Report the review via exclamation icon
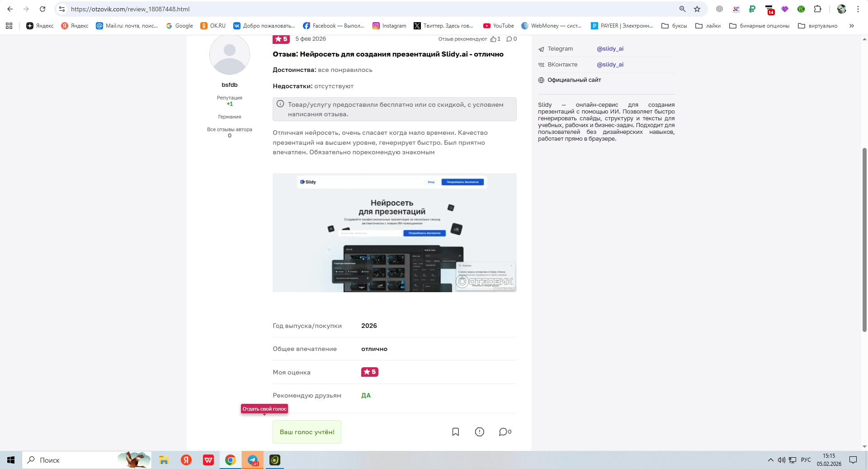The height and width of the screenshot is (469, 868). (480, 432)
